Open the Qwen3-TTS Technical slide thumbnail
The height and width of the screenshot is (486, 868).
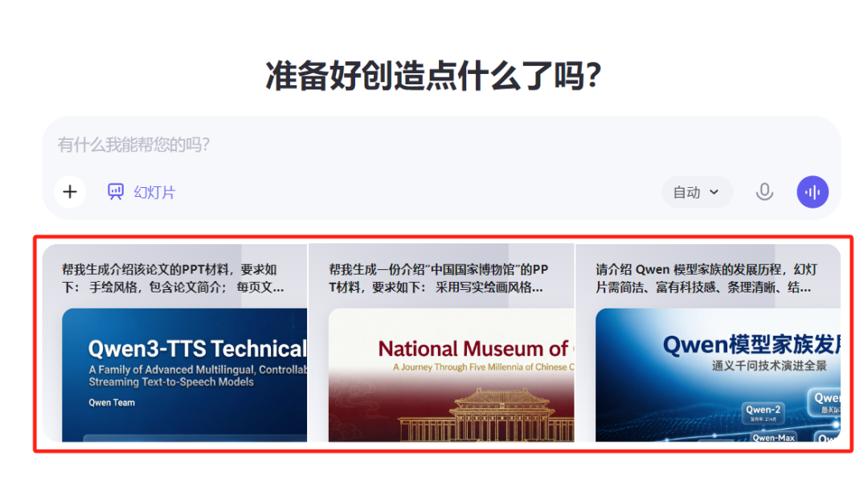coord(185,374)
